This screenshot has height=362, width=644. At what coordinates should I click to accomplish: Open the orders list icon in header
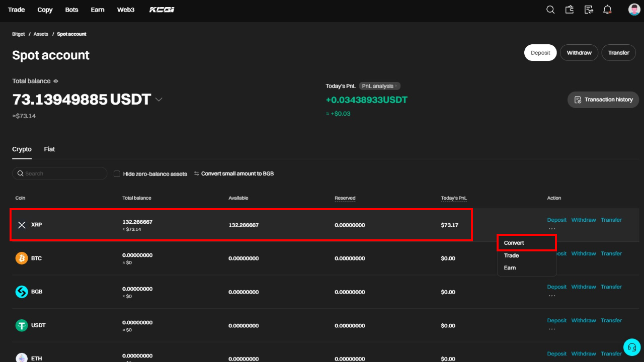coord(589,10)
